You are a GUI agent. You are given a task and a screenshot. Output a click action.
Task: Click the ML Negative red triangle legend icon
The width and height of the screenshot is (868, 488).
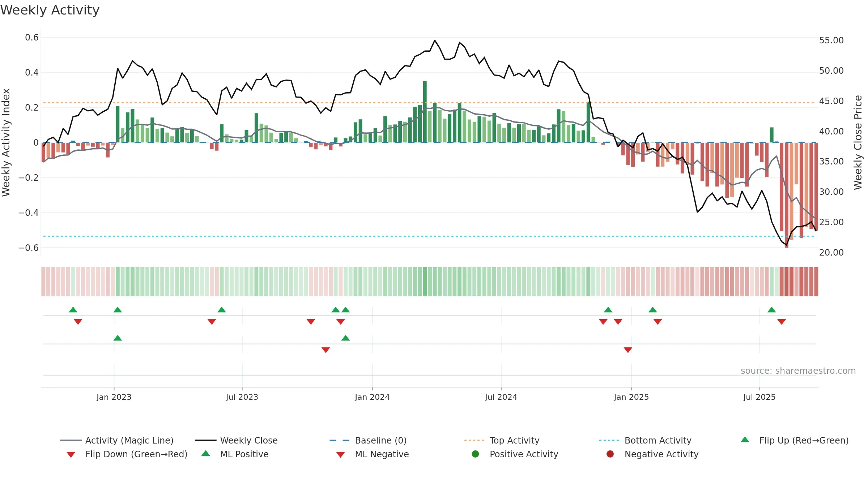pos(340,455)
